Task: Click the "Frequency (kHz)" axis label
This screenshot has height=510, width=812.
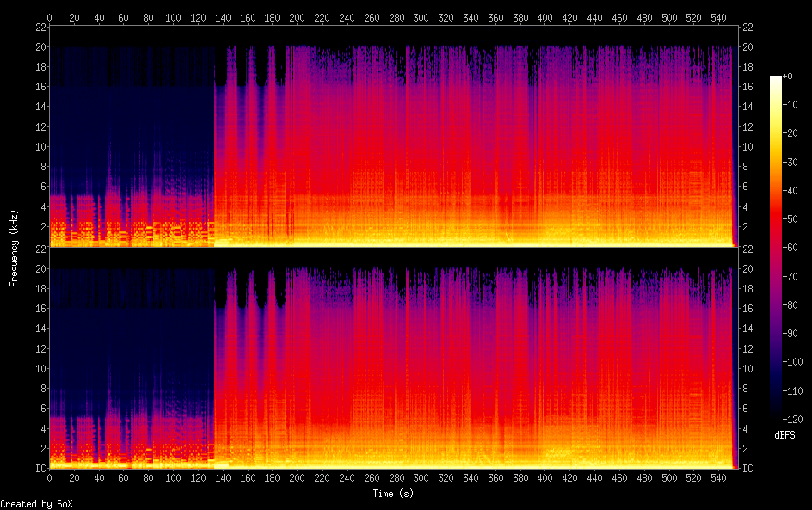Action: click(x=14, y=248)
